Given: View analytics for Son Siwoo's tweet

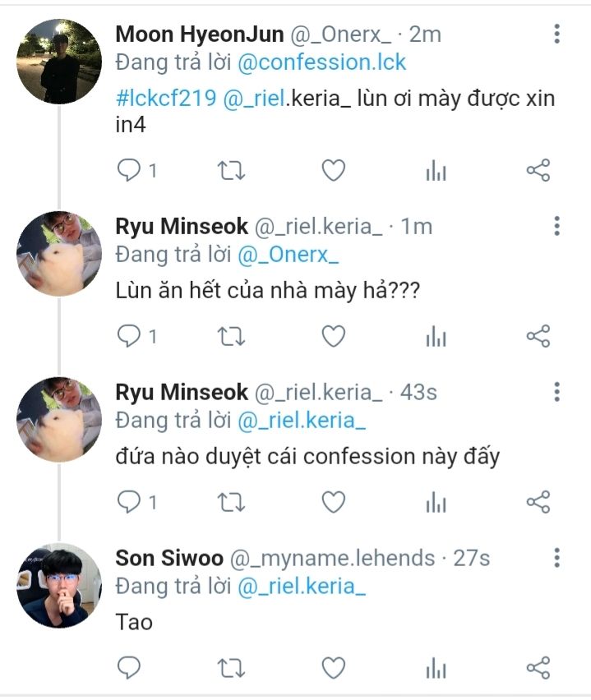Looking at the screenshot, I should (x=436, y=669).
